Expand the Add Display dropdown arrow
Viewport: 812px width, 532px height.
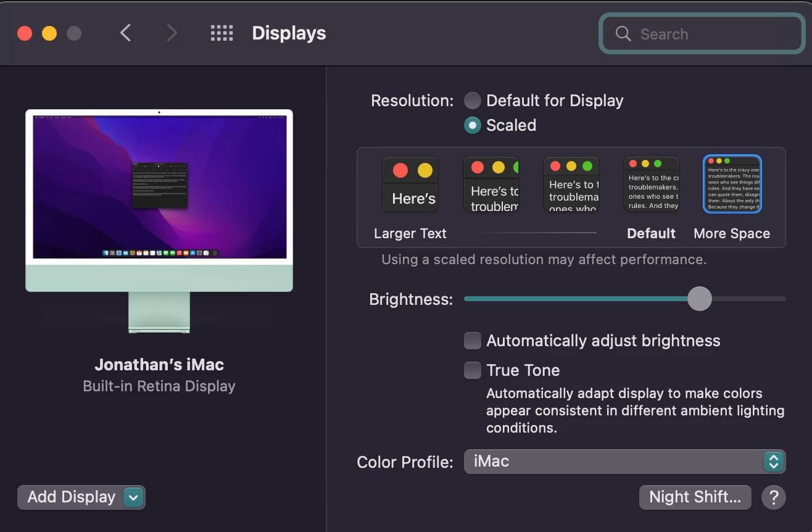[134, 497]
